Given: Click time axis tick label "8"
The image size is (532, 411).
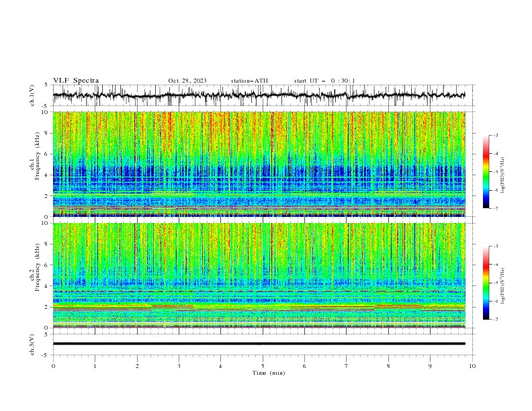Looking at the screenshot, I should (388, 366).
